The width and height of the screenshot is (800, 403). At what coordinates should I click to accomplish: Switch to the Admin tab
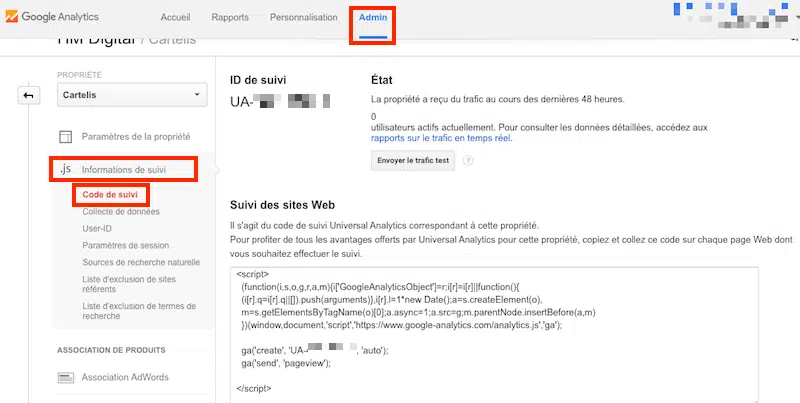click(x=372, y=19)
